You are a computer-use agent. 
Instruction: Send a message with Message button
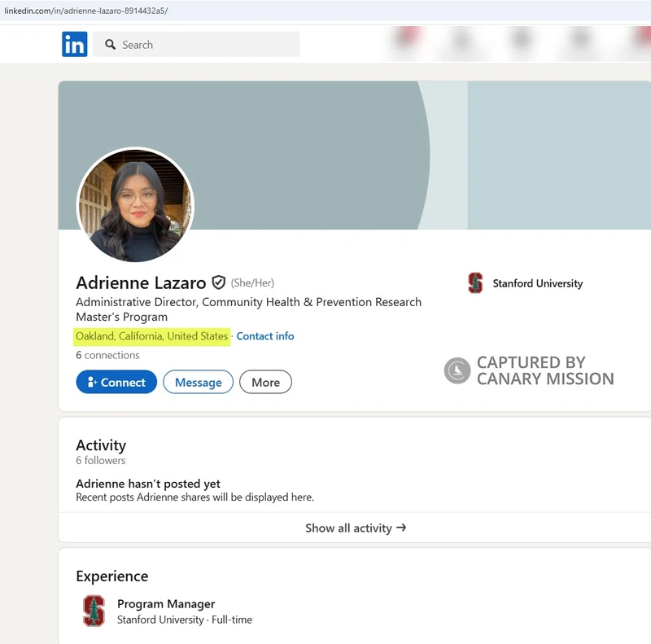pyautogui.click(x=198, y=382)
